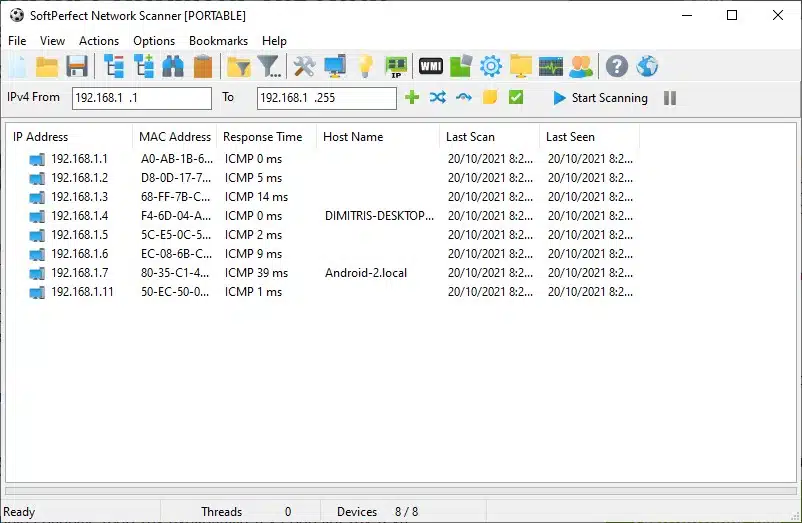Viewport: 802px width, 523px height.
Task: Click the IPv4 From address field
Action: point(142,98)
